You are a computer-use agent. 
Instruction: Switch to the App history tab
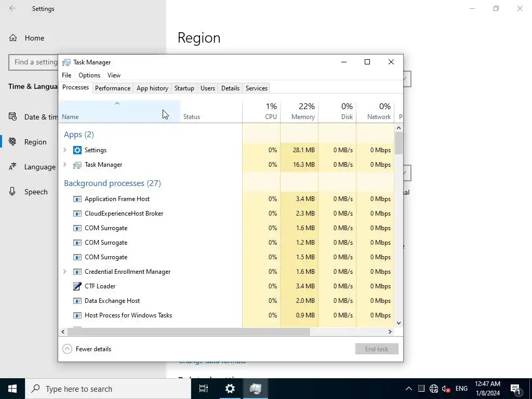click(152, 88)
